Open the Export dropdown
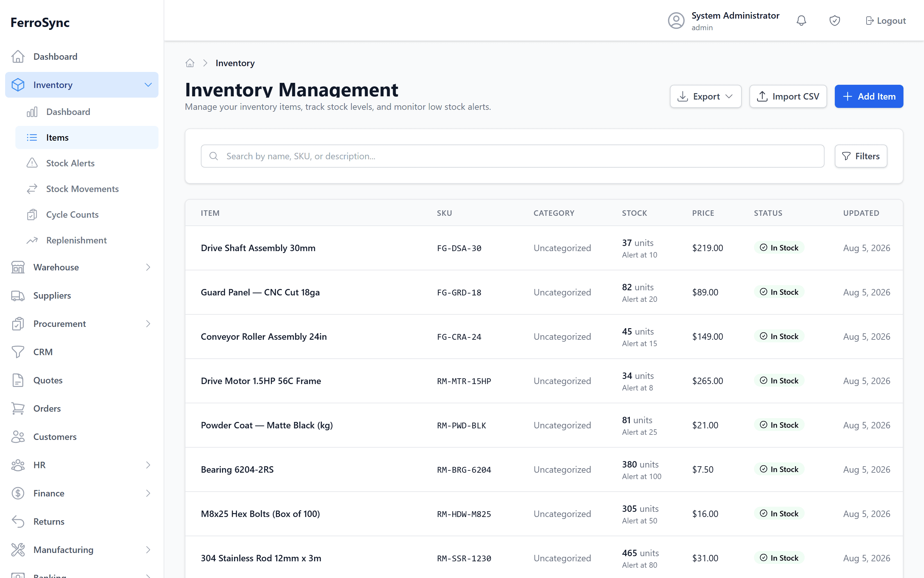 click(x=706, y=96)
